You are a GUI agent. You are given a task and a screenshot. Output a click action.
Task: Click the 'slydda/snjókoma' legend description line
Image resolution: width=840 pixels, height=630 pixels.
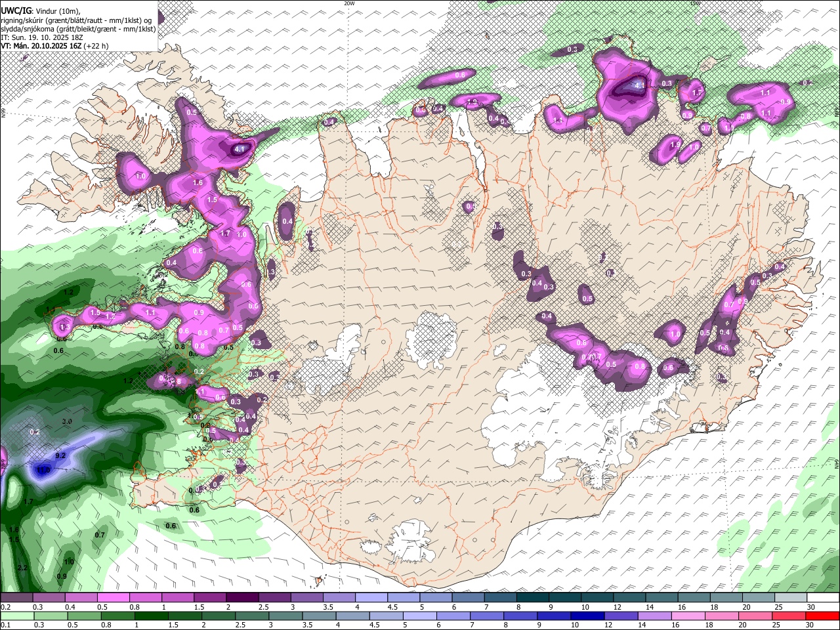click(78, 29)
